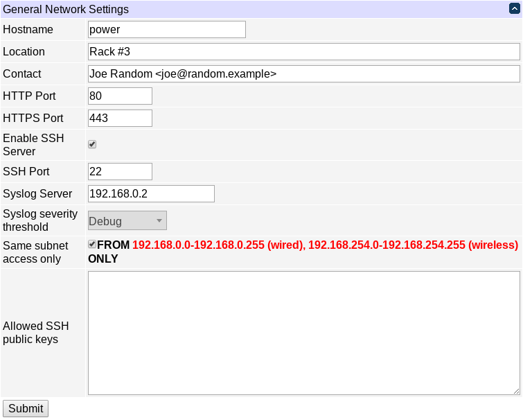The width and height of the screenshot is (523, 420).
Task: Click the Location text field
Action: (303, 51)
